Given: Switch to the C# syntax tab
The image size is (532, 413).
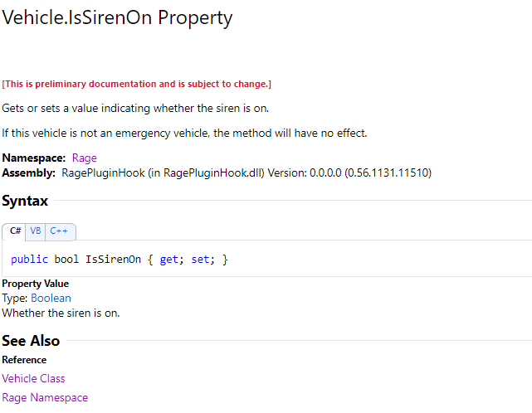Looking at the screenshot, I should (15, 231).
